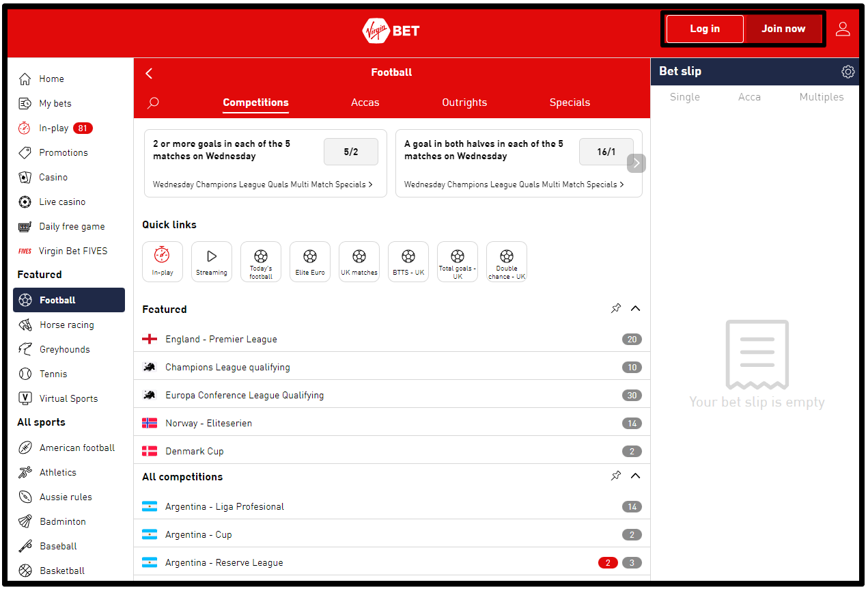Pin the Featured competitions section
This screenshot has height=589, width=868.
tap(616, 308)
